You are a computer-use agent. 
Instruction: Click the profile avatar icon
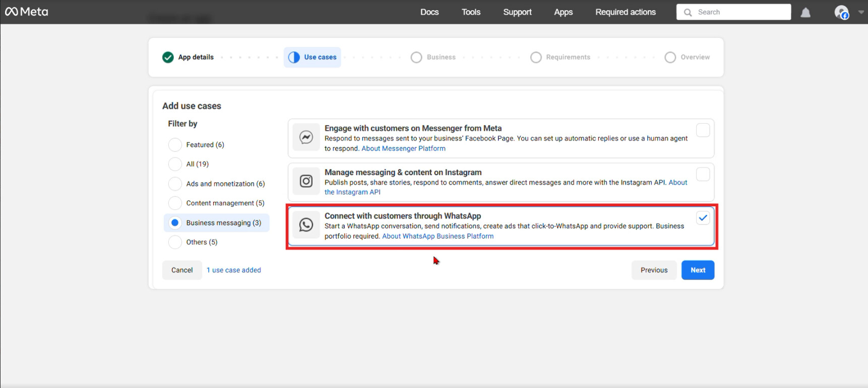[x=841, y=13]
